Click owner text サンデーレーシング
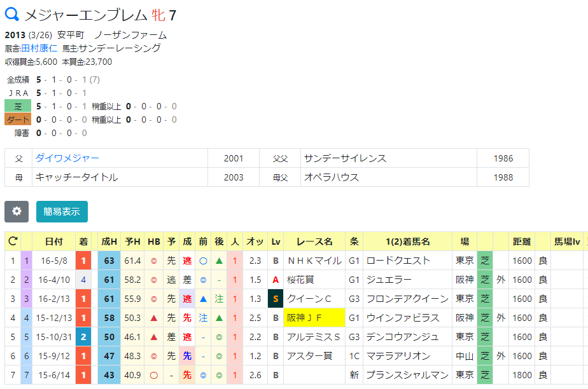This screenshot has height=389, width=588. 120,48
